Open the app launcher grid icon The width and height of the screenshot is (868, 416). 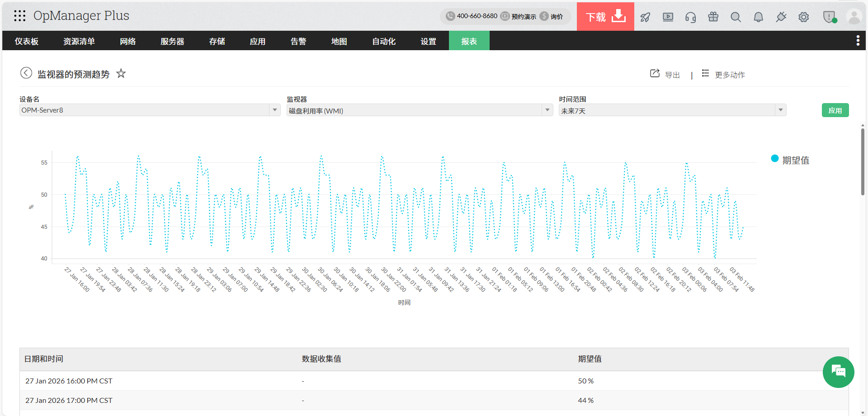19,15
